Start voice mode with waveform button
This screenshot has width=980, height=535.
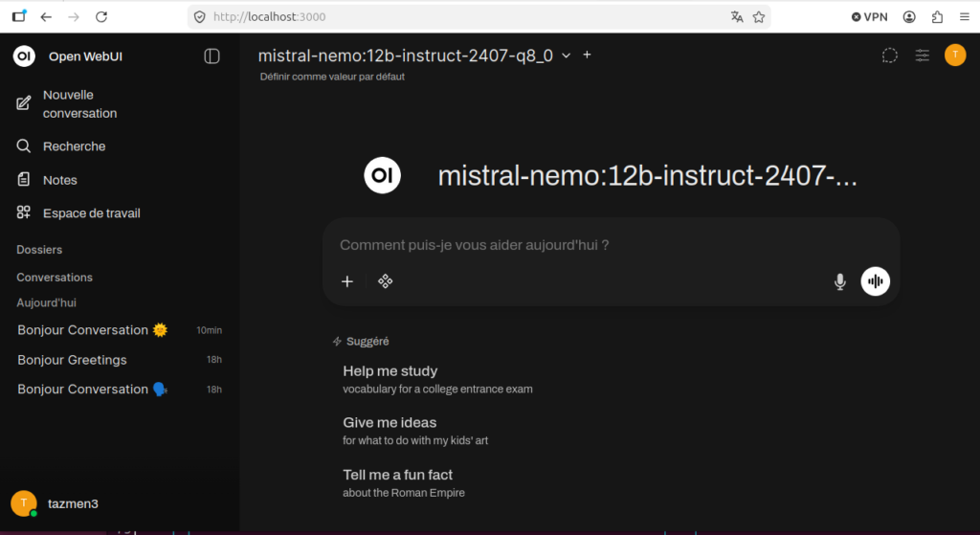click(875, 281)
